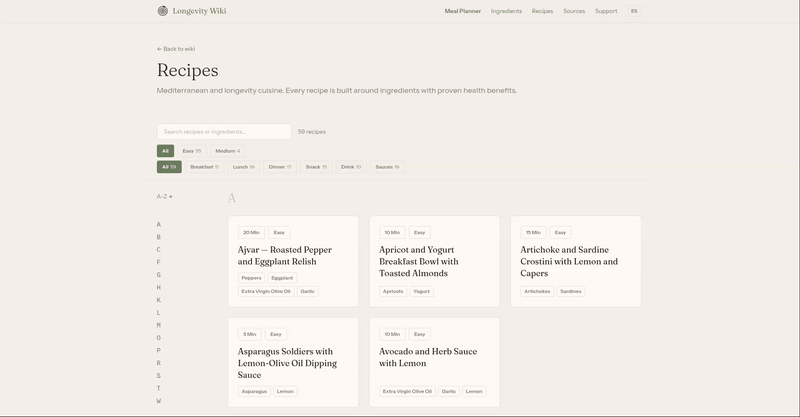Click the Yogurt ingredient tag

(421, 291)
